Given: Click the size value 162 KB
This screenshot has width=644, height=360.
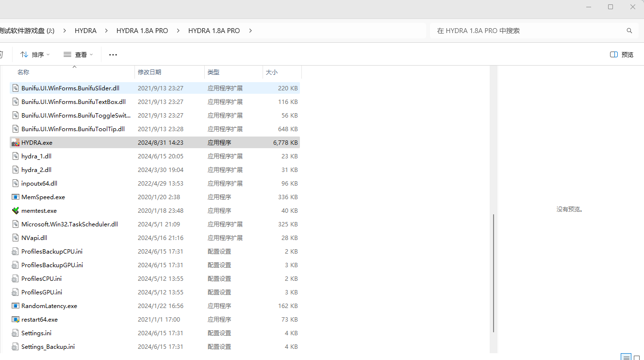Looking at the screenshot, I should 288,306.
